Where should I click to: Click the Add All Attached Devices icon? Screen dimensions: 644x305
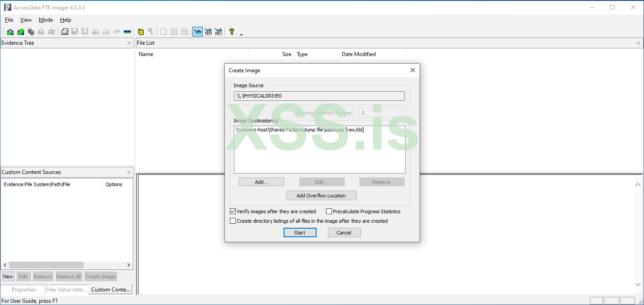[20, 31]
